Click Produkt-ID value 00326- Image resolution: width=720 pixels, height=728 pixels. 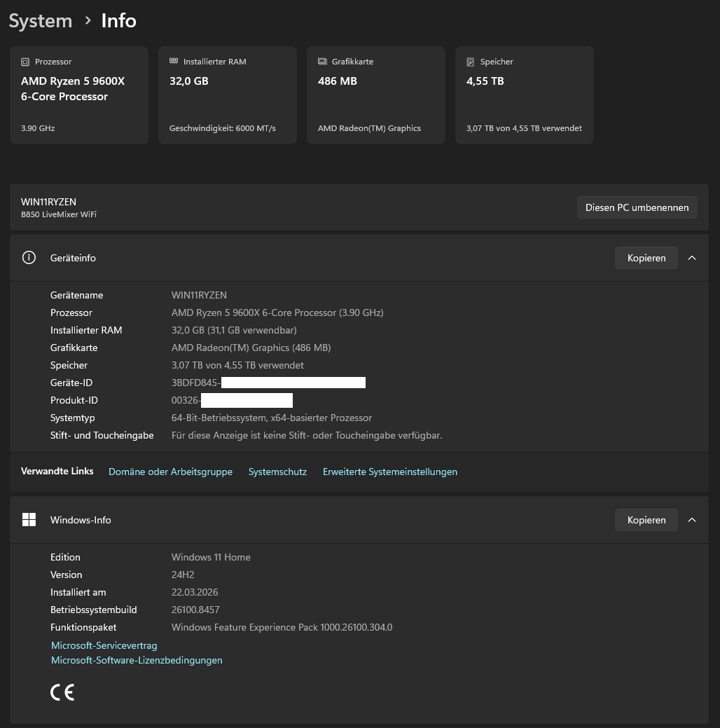[x=186, y=400]
